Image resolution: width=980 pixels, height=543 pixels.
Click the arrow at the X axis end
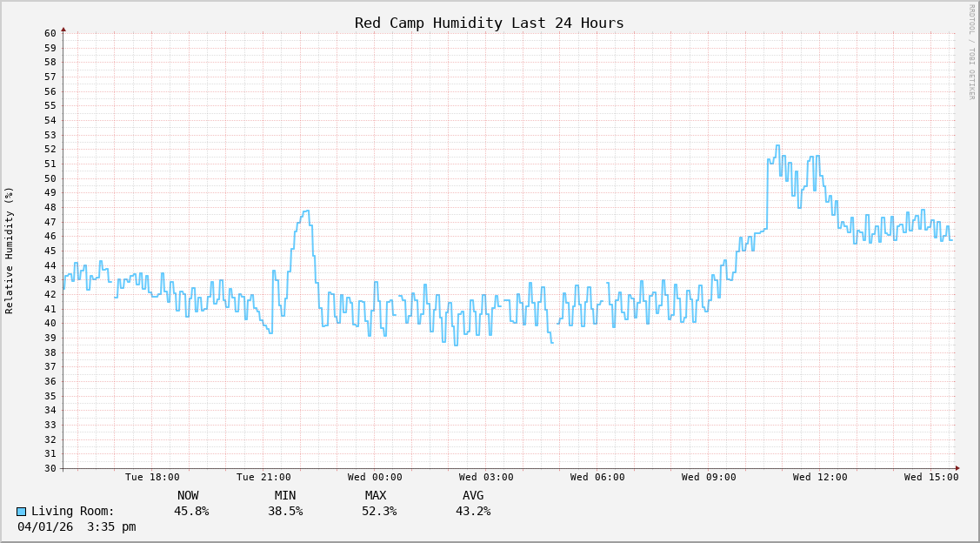pos(957,468)
